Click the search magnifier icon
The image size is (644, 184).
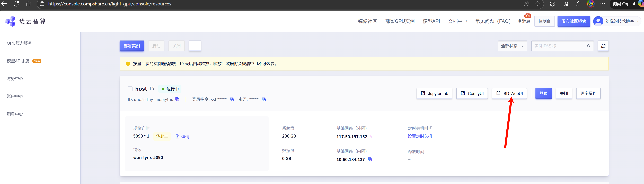click(x=588, y=46)
